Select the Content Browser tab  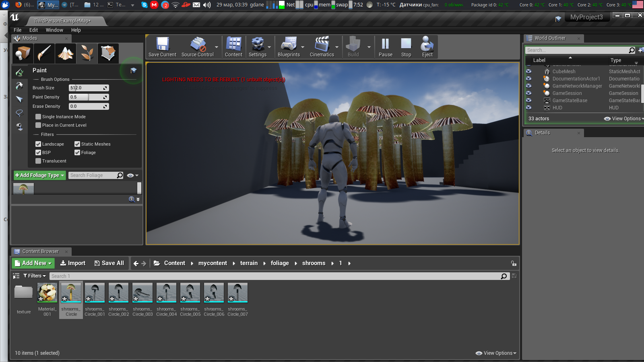[40, 251]
